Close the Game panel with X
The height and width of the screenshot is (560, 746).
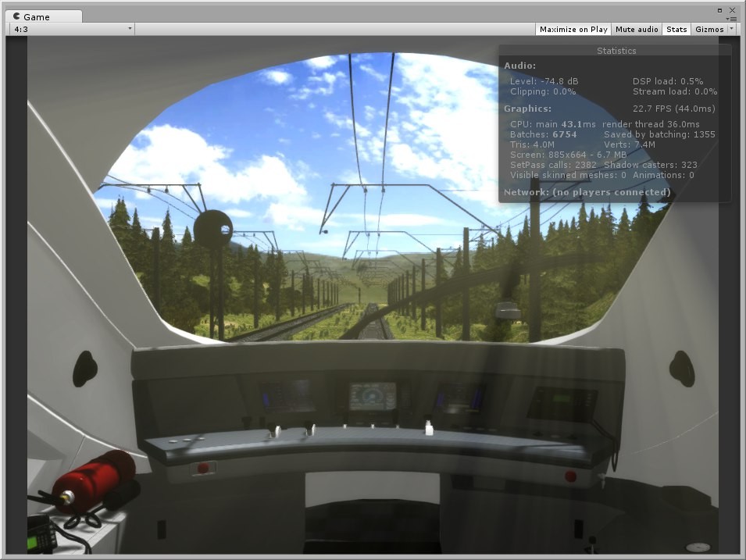tap(732, 10)
